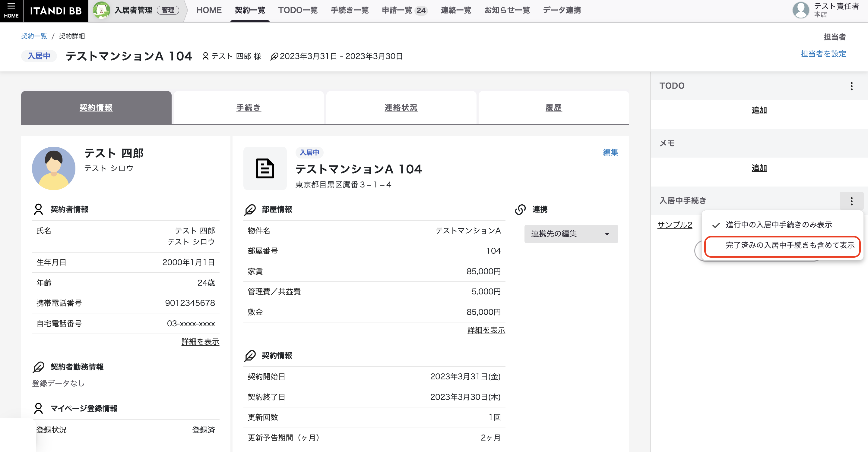Click the 年齢 value 24歳
The image size is (868, 452).
click(x=206, y=283)
